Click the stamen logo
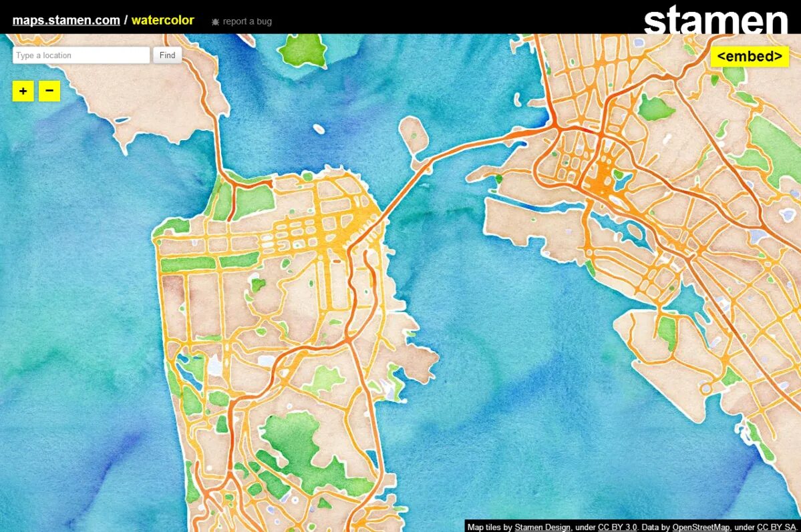 (x=715, y=21)
